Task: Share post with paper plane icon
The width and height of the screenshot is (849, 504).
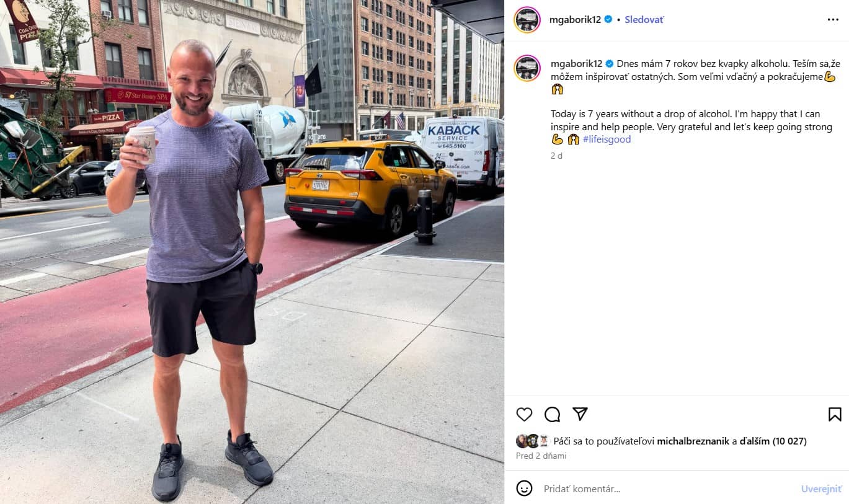Action: click(580, 414)
